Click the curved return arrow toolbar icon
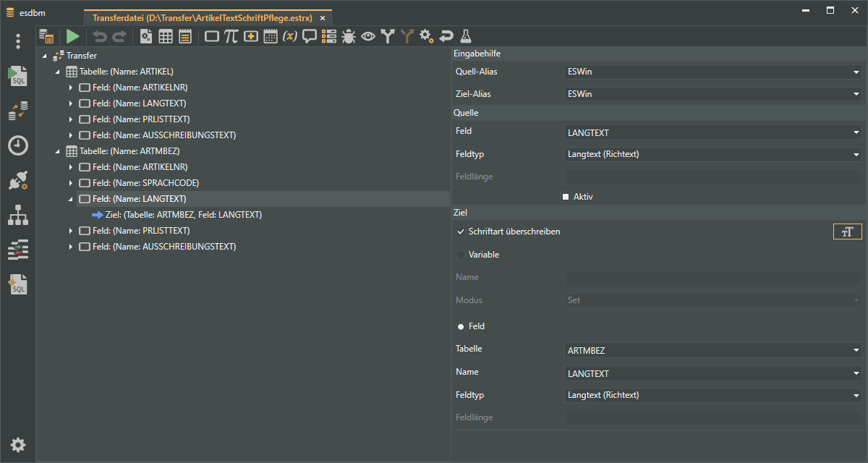868x463 pixels. tap(446, 36)
